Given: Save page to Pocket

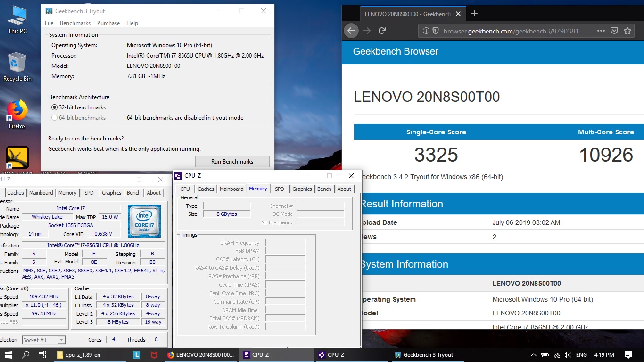Looking at the screenshot, I should click(x=614, y=31).
